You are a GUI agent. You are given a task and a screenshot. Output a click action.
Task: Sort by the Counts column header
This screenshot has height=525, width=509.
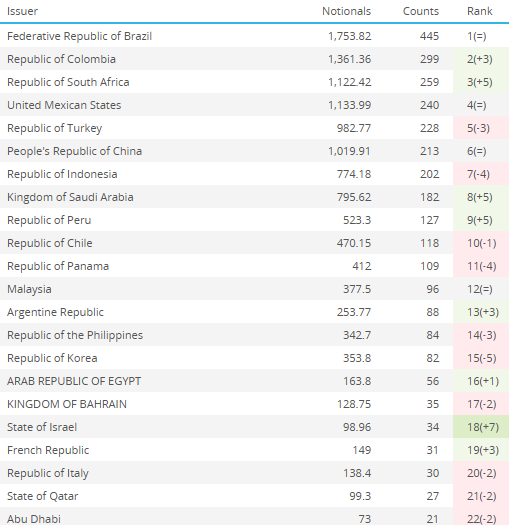[x=421, y=11]
